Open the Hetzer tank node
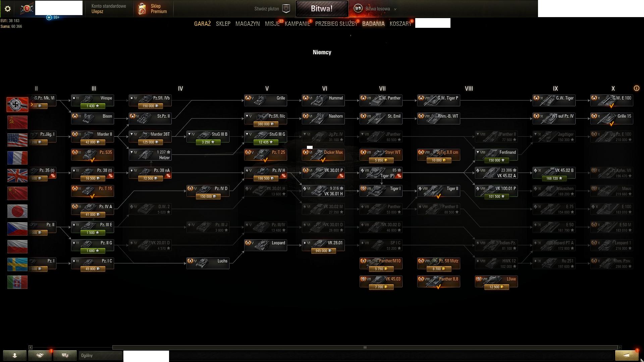Viewport: 644px width, 362px height. point(150,155)
